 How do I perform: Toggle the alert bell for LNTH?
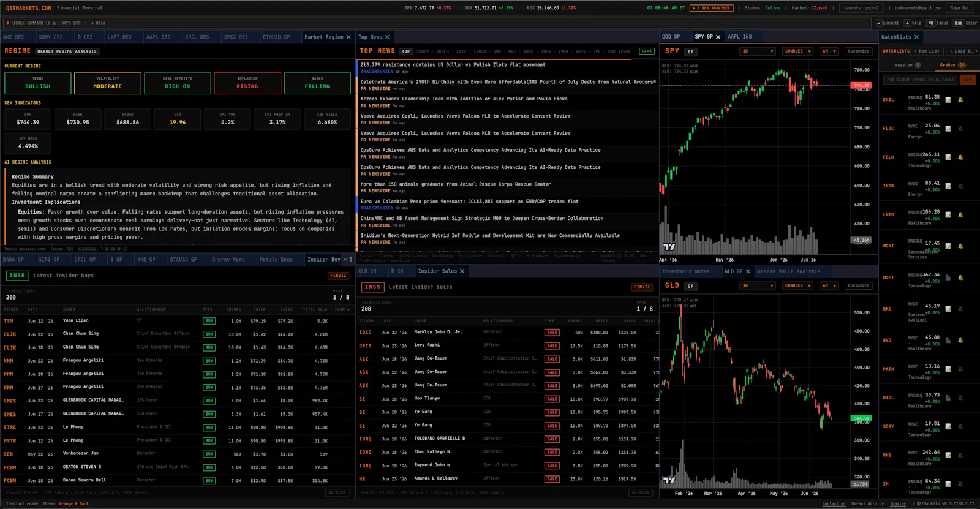pos(960,215)
